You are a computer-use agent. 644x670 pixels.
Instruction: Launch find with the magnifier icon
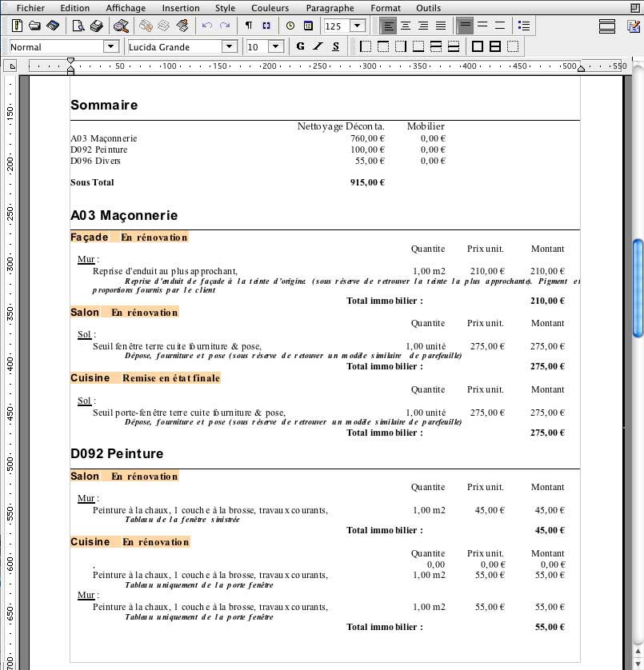pos(121,26)
